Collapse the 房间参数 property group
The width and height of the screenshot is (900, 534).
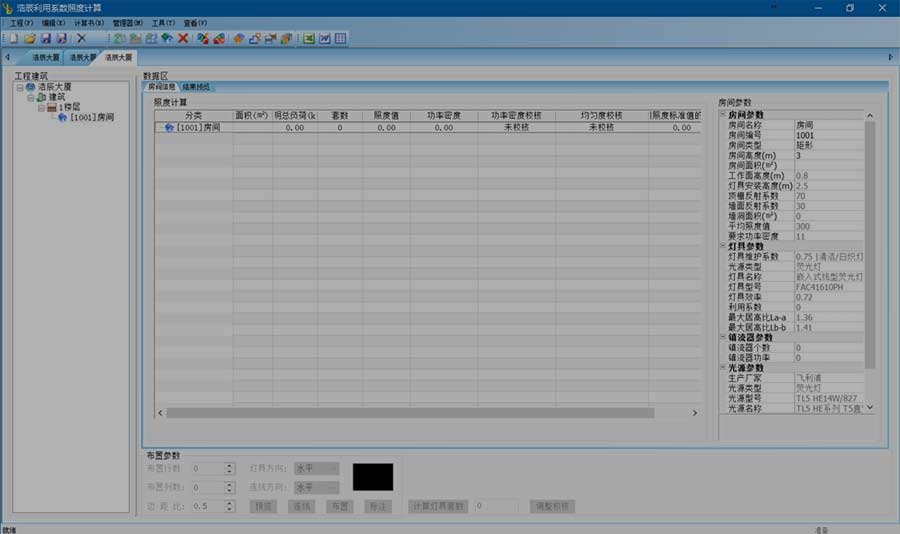pos(723,114)
